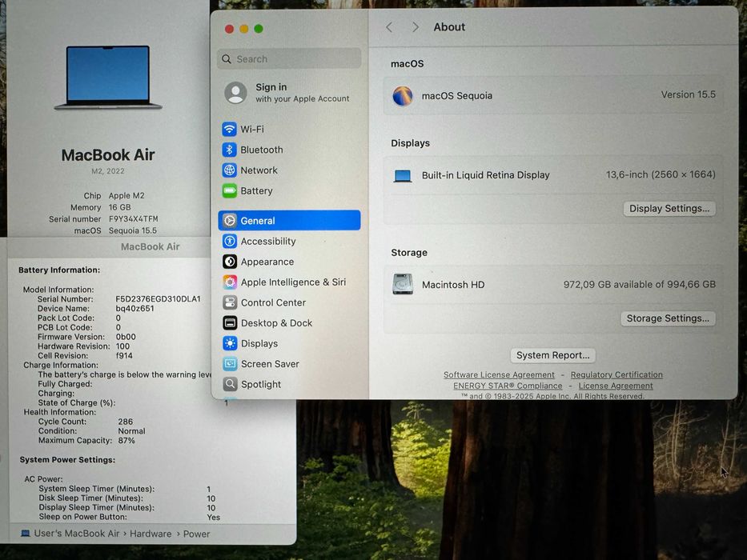Click the Network globe icon in the sidebar
The image size is (747, 560).
click(229, 170)
